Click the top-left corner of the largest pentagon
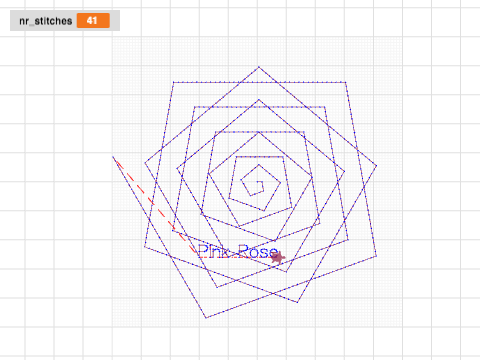 pos(173,82)
